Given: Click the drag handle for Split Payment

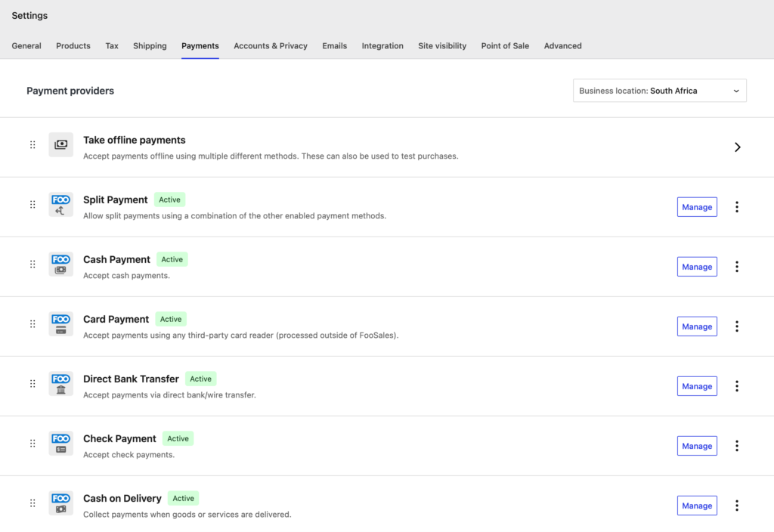Looking at the screenshot, I should point(33,204).
